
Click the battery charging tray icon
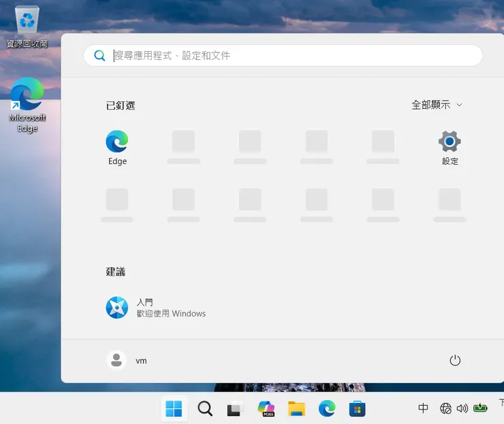coord(480,408)
